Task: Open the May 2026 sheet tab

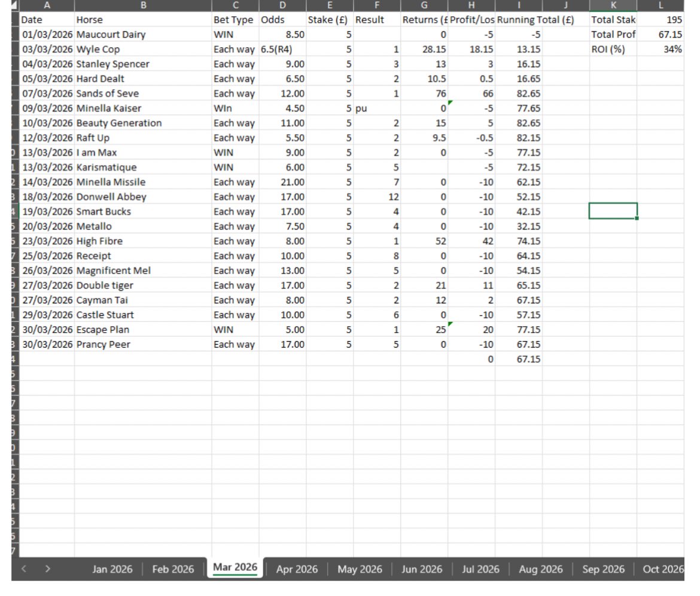Action: pos(360,569)
